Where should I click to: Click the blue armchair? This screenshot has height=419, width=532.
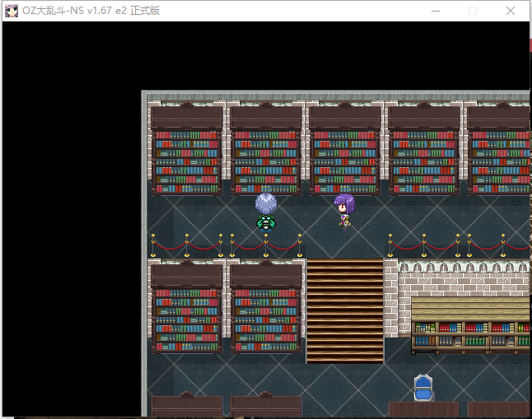pyautogui.click(x=423, y=388)
